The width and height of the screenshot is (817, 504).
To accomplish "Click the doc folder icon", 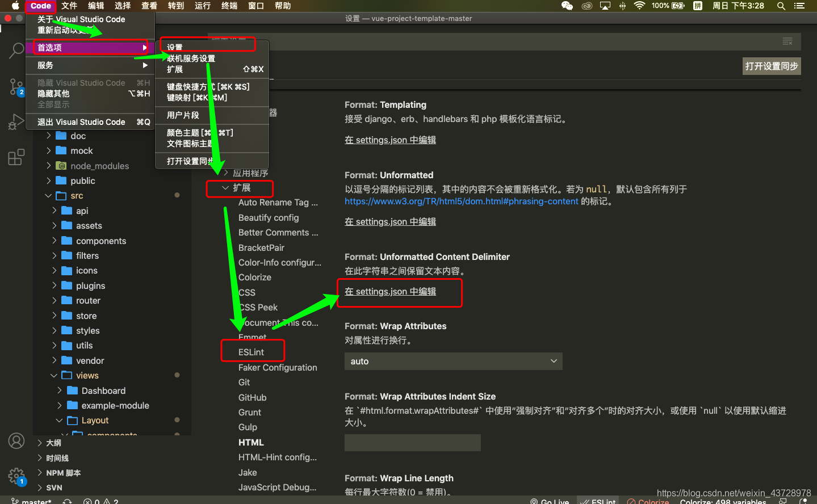I will (61, 136).
